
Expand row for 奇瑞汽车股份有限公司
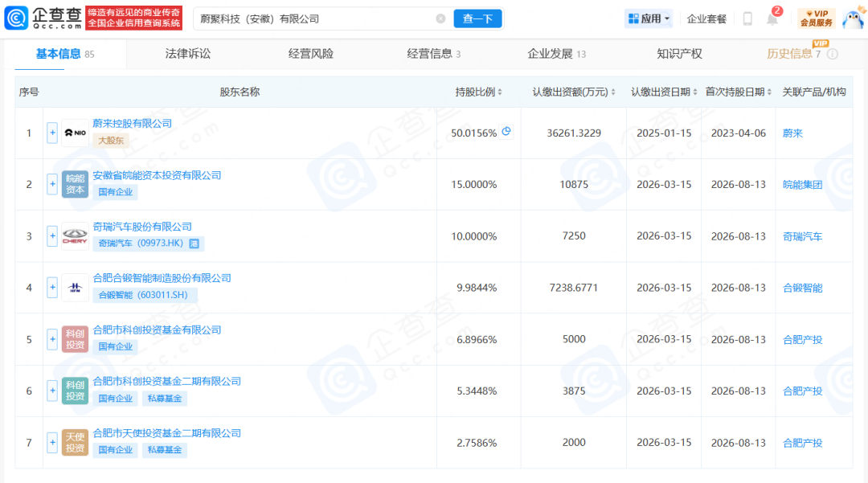(52, 236)
